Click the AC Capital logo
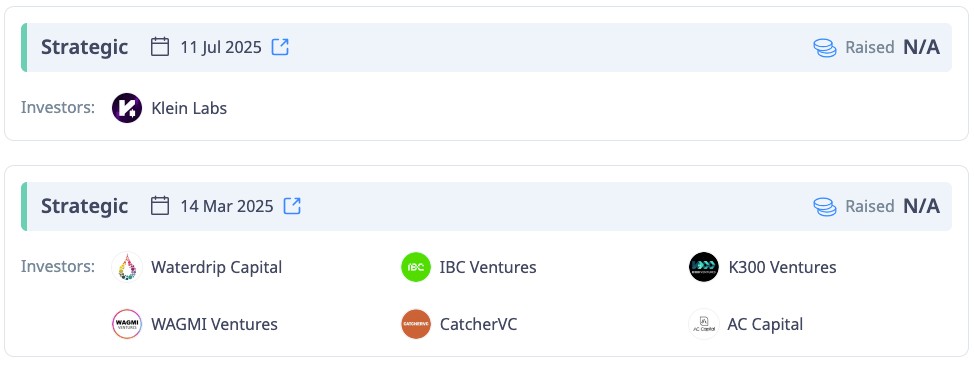Image resolution: width=974 pixels, height=367 pixels. [704, 324]
